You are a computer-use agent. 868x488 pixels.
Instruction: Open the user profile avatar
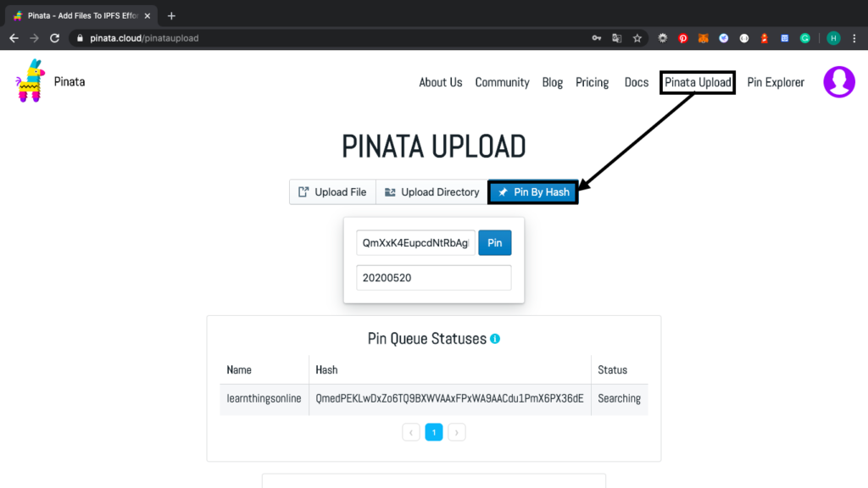pyautogui.click(x=839, y=82)
